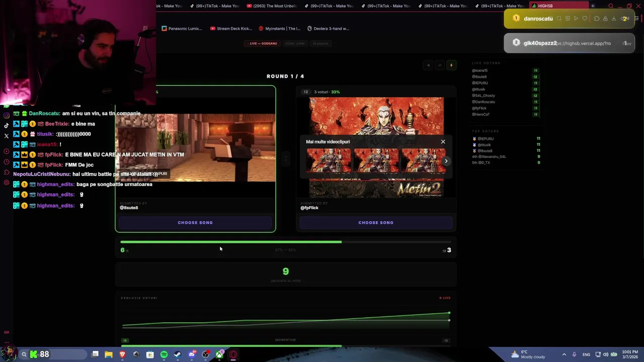This screenshot has height=362, width=644.
Task: Open browser downloads icon
Action: coord(614,19)
